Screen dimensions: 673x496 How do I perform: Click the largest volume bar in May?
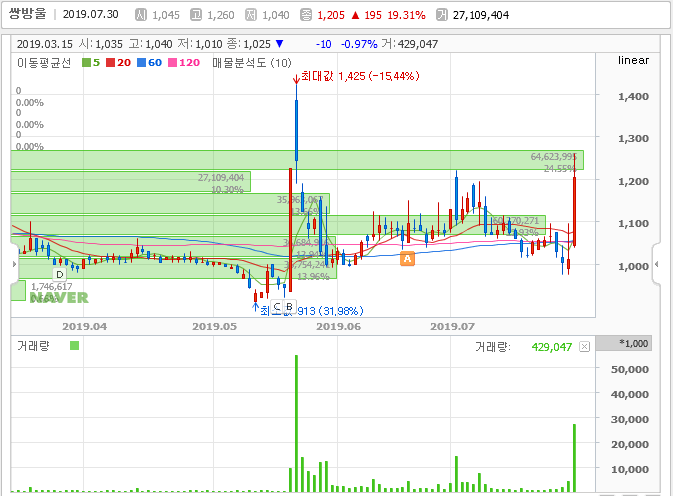coord(296,423)
